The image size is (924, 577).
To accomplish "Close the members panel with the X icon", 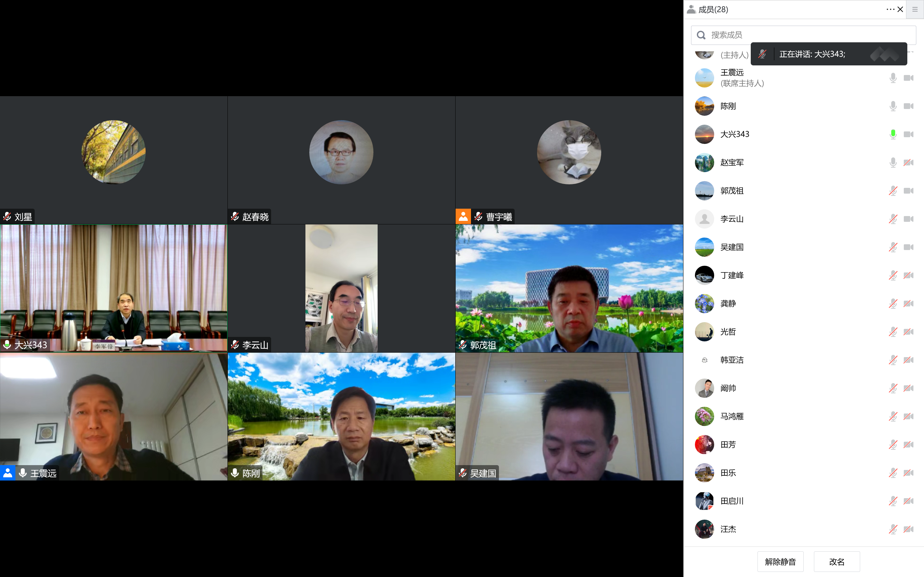I will pos(900,9).
